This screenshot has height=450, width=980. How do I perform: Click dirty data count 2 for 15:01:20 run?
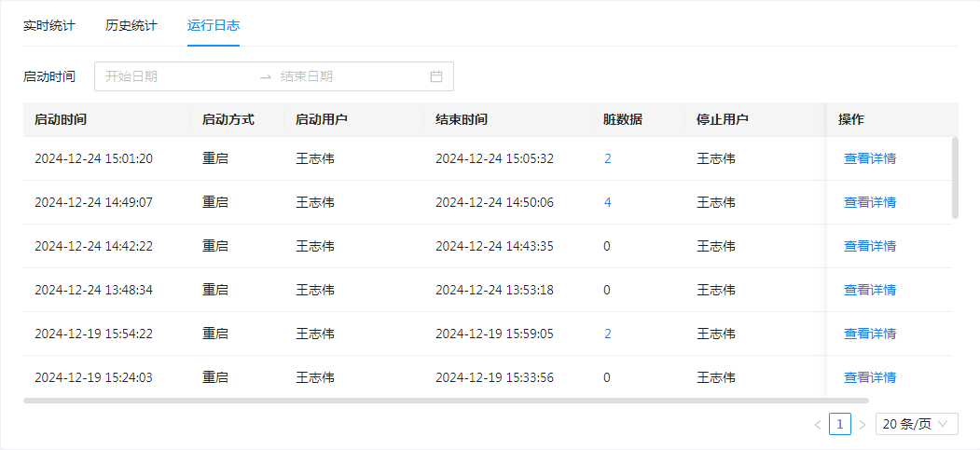[607, 158]
